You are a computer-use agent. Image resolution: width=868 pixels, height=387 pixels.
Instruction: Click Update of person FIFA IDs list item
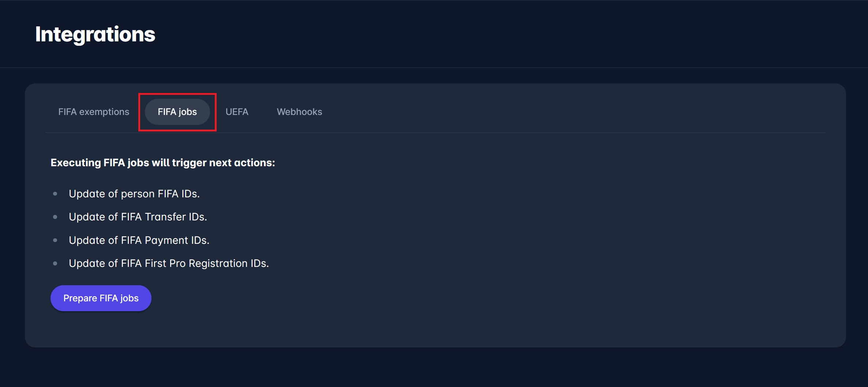coord(134,193)
